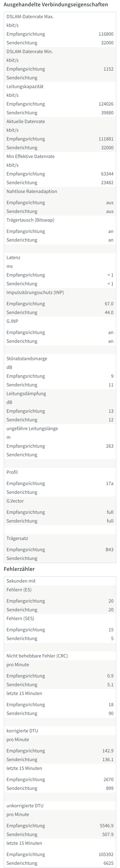Select the Min Effektive Datenrate label
Screen dimensions: 120x868
click(x=30, y=156)
